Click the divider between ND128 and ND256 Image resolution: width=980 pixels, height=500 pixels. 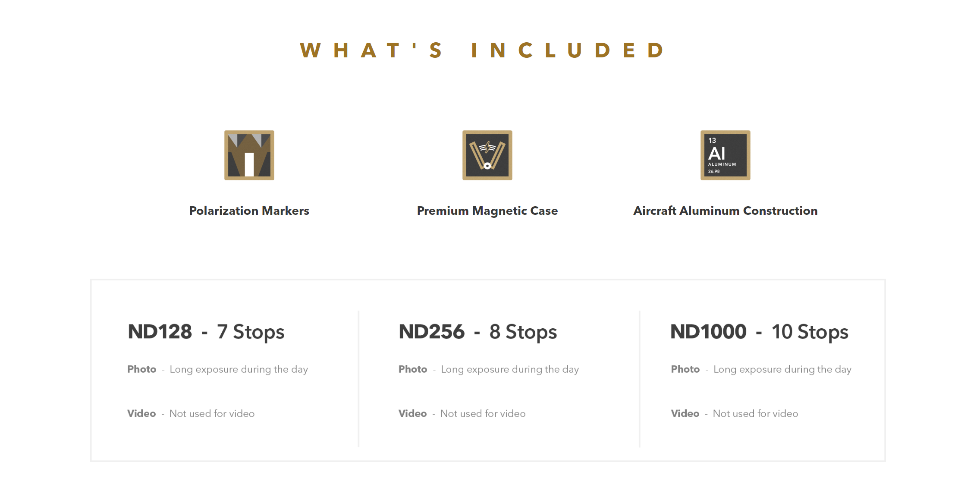[x=358, y=379]
